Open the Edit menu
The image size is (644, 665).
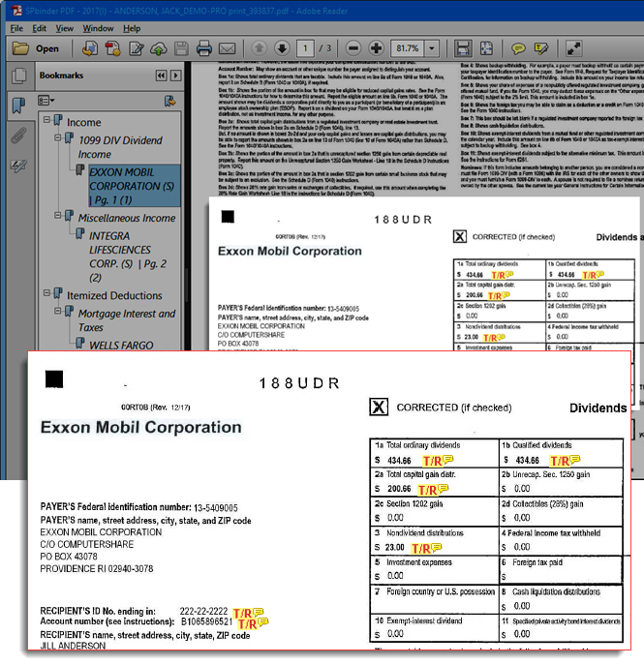(39, 28)
